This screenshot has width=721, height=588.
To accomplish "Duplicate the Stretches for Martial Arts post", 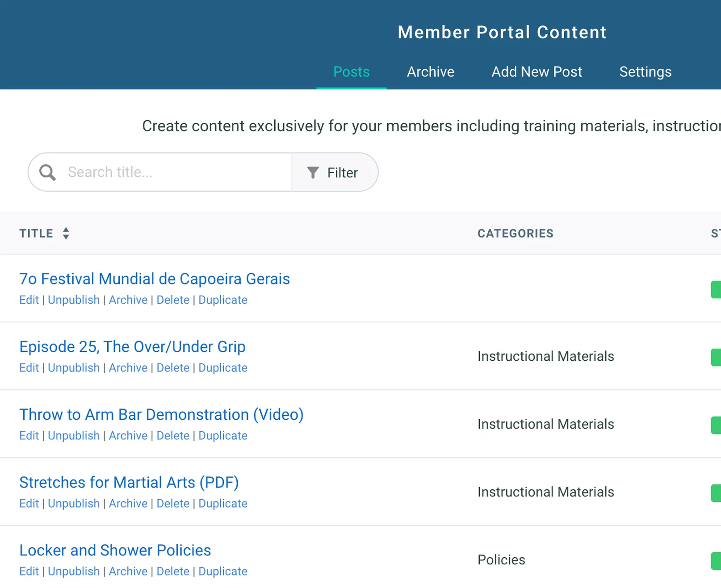I will pos(223,504).
